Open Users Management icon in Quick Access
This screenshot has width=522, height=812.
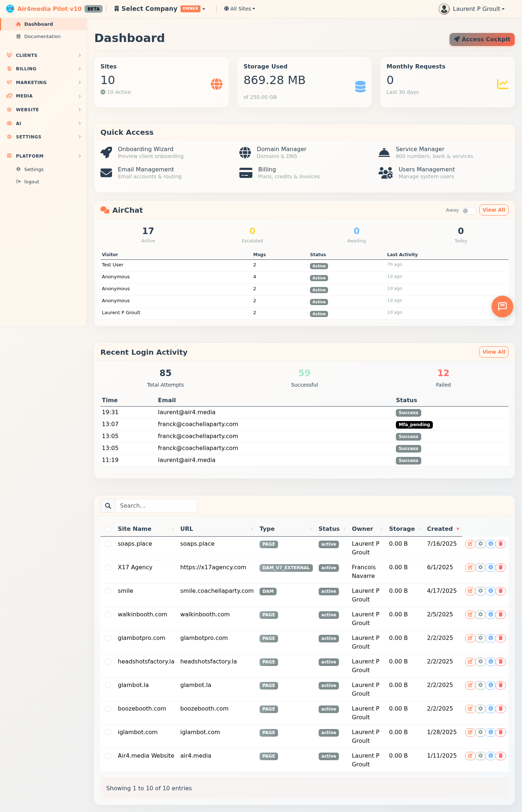pyautogui.click(x=385, y=173)
